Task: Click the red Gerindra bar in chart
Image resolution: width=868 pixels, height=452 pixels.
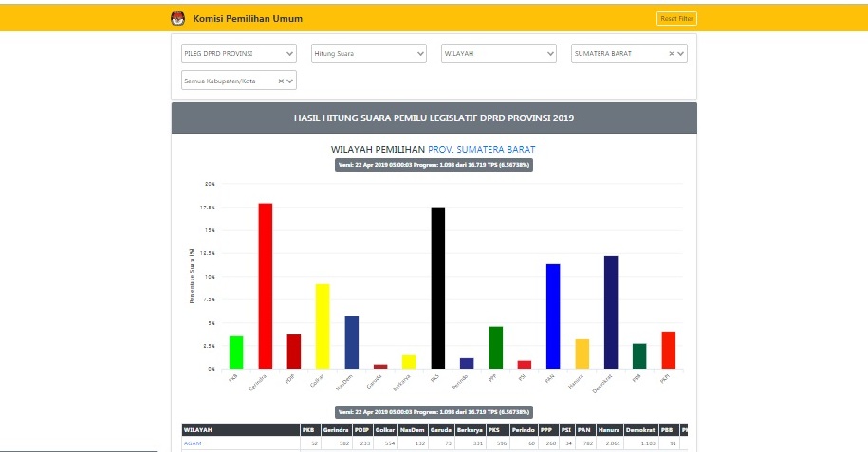Action: click(266, 285)
